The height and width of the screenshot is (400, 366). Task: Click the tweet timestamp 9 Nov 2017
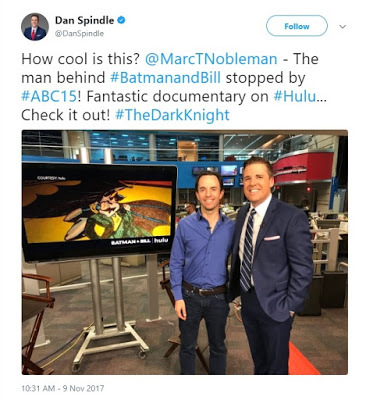(63, 388)
